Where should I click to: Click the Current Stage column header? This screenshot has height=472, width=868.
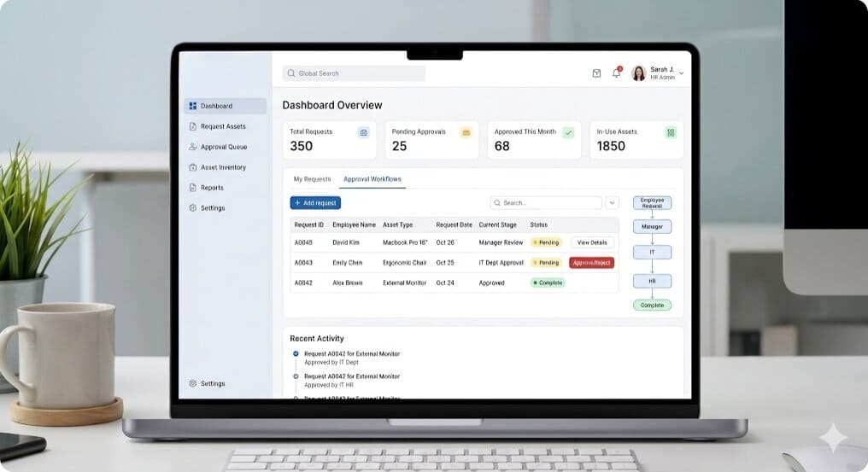pos(498,224)
